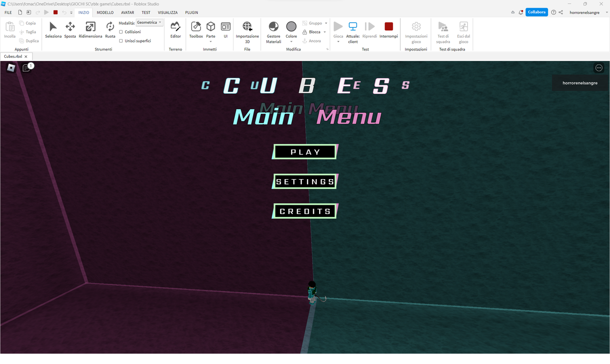Pick the Ridimensiona scale tool
The height and width of the screenshot is (364, 610).
click(91, 30)
